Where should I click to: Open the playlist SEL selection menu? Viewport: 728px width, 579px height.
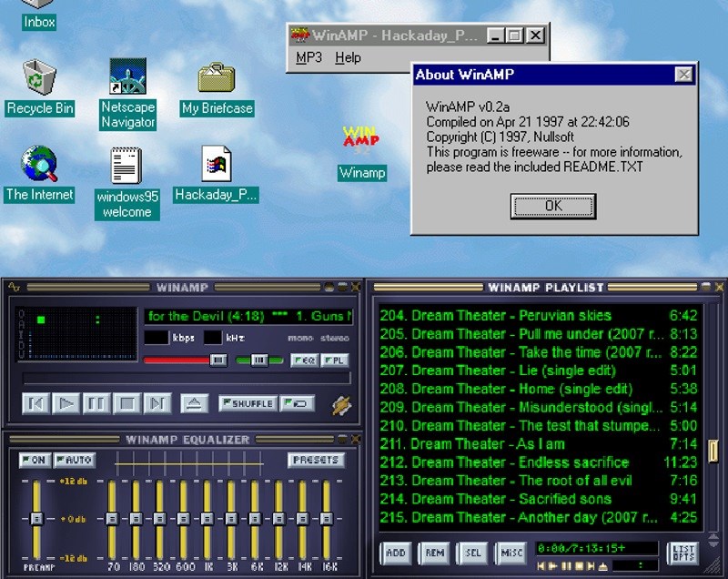472,553
